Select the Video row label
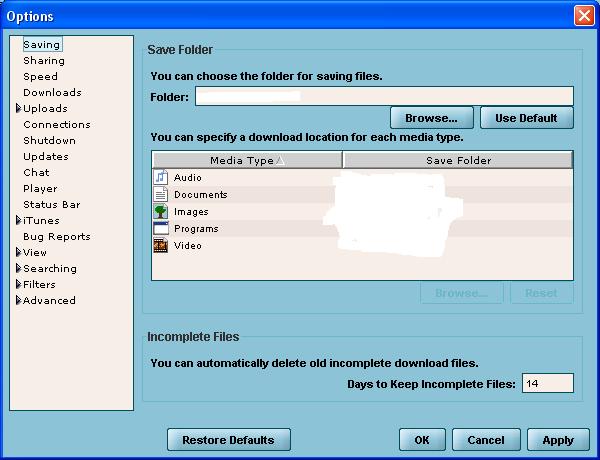 pos(188,246)
